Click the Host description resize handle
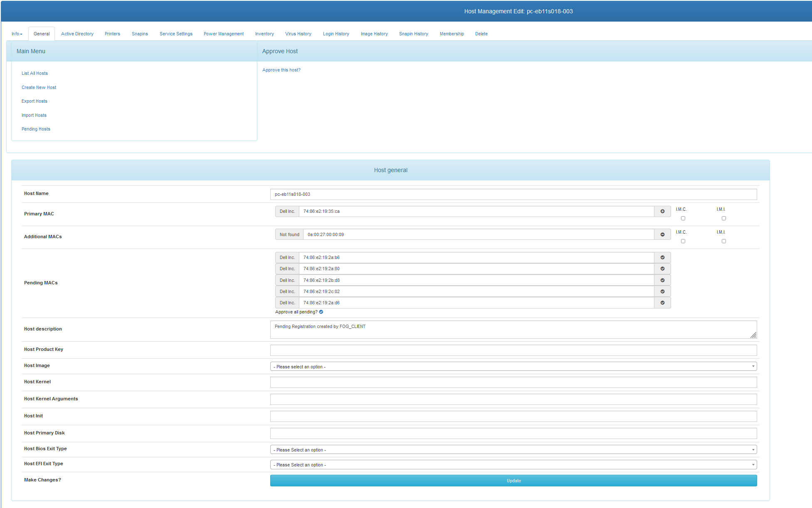Image resolution: width=812 pixels, height=508 pixels. [753, 335]
